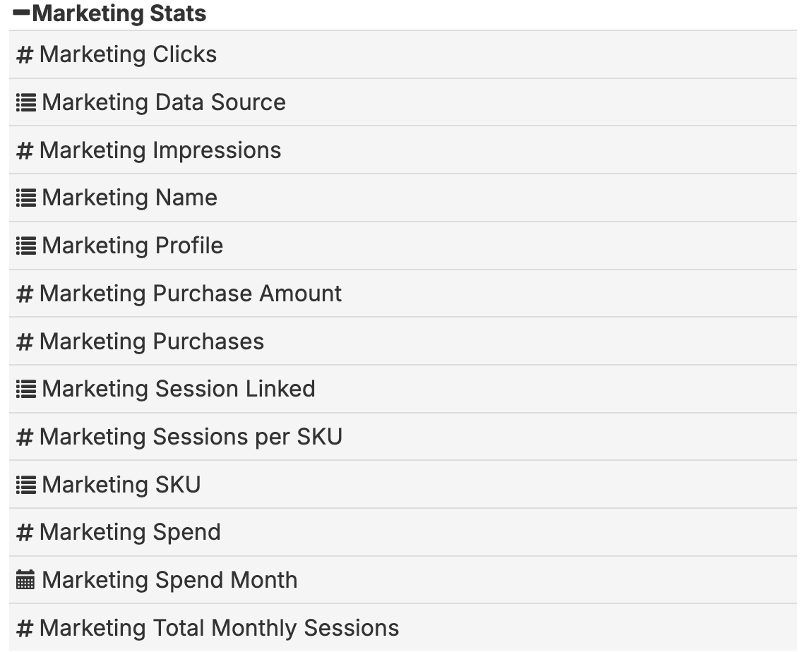Screen dimensions: 812x652
Task: Choose the Marketing Total Monthly Sessions field
Action: [x=219, y=629]
